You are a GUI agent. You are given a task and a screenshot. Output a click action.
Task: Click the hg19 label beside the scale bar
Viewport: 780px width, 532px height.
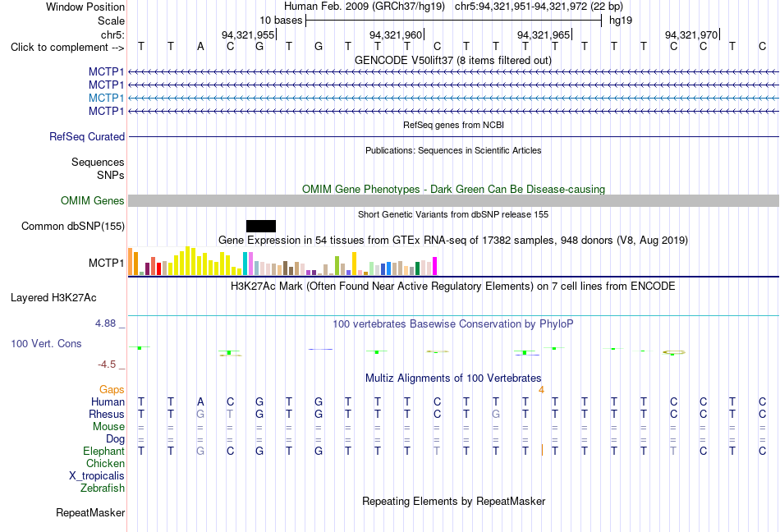coord(621,21)
